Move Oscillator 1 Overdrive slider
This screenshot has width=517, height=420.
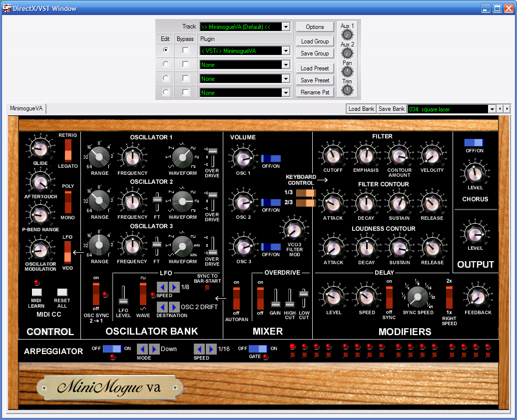coord(213,151)
